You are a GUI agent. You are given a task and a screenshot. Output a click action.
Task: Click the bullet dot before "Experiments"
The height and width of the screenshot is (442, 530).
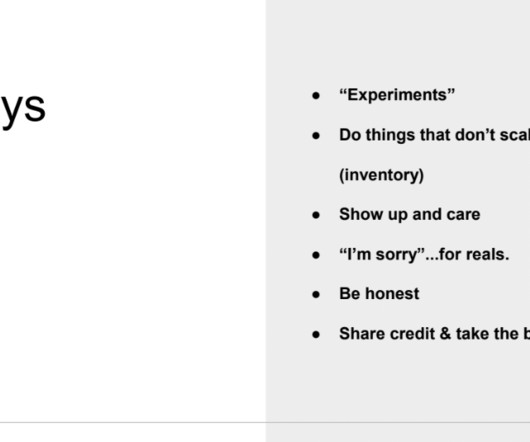coord(316,96)
